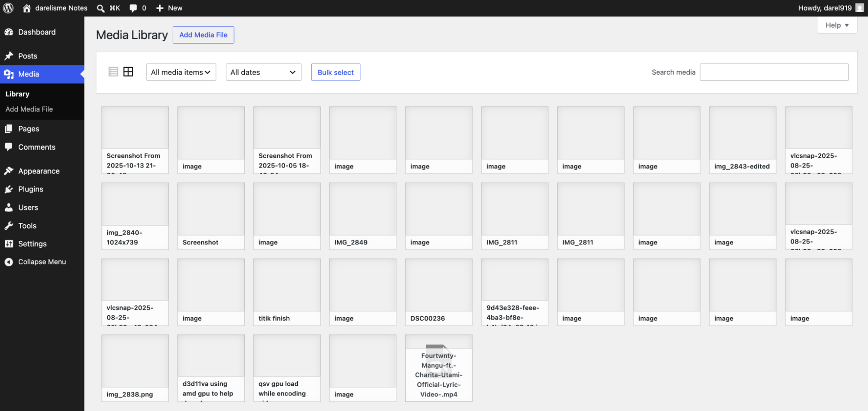Screen dimensions: 868x411
Task: Click the plus icon next to New
Action: point(160,8)
